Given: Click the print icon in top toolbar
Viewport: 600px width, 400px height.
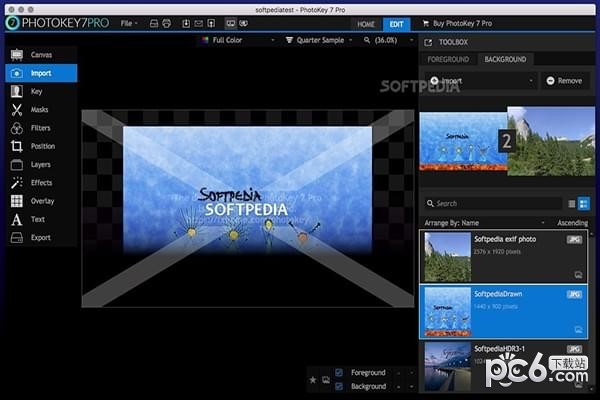Looking at the screenshot, I should point(166,24).
